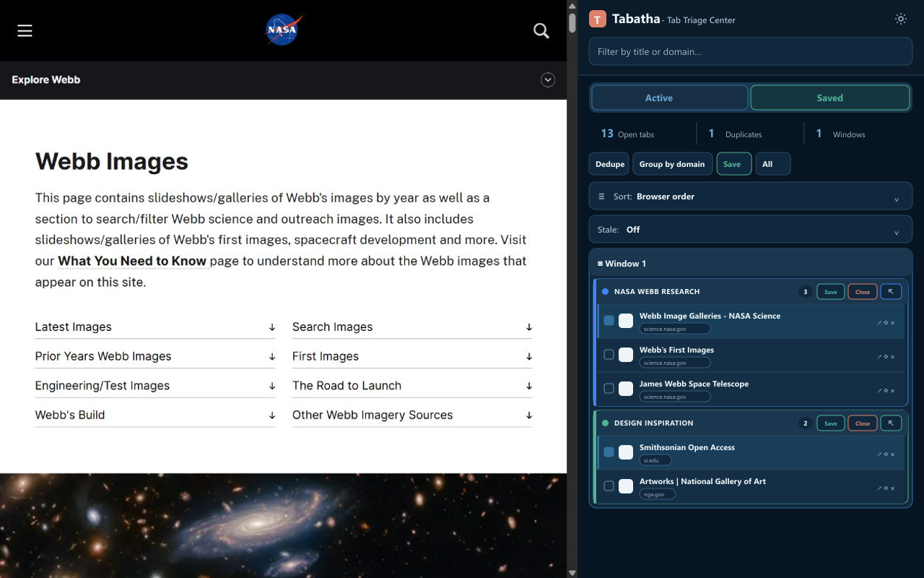
Task: Click the arrow button in NASA Webb Research header
Action: click(891, 292)
